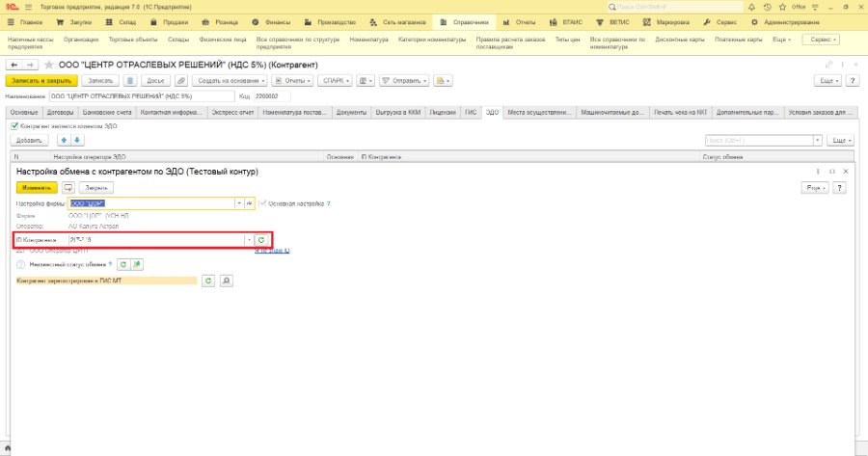The width and height of the screenshot is (868, 456).
Task: Click the table search field Поиск (Ctrl+F)
Action: 759,141
